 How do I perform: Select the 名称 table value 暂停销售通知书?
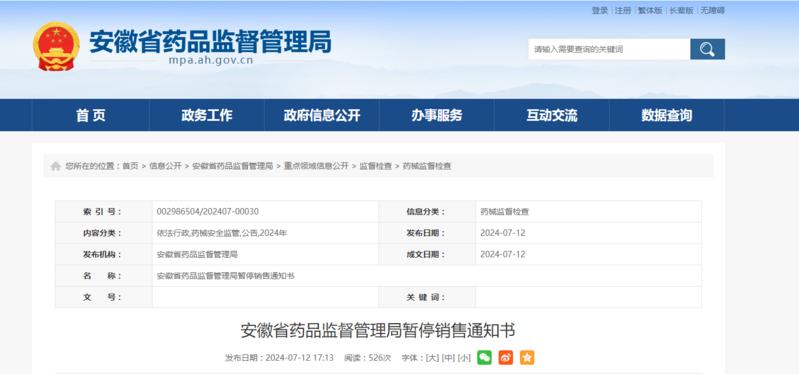pyautogui.click(x=225, y=276)
